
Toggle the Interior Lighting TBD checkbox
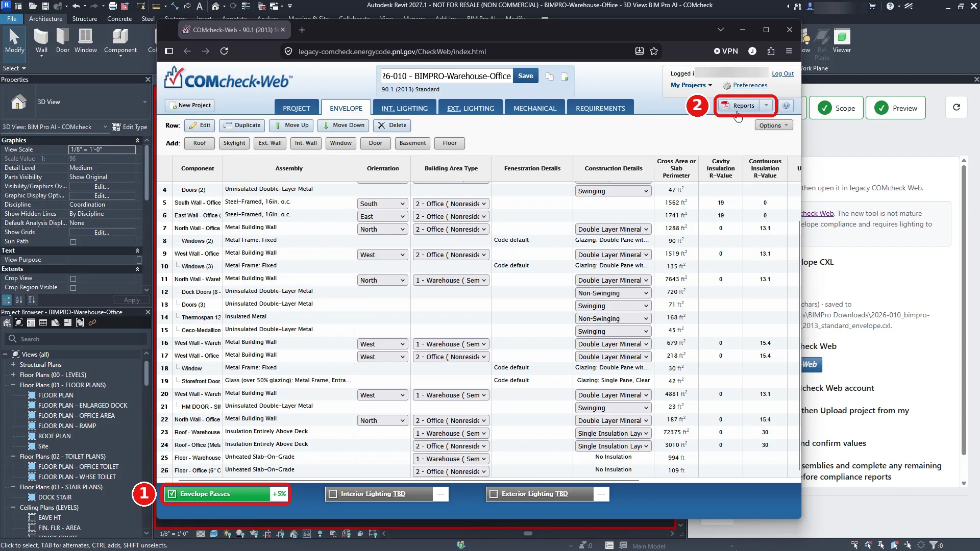point(333,494)
